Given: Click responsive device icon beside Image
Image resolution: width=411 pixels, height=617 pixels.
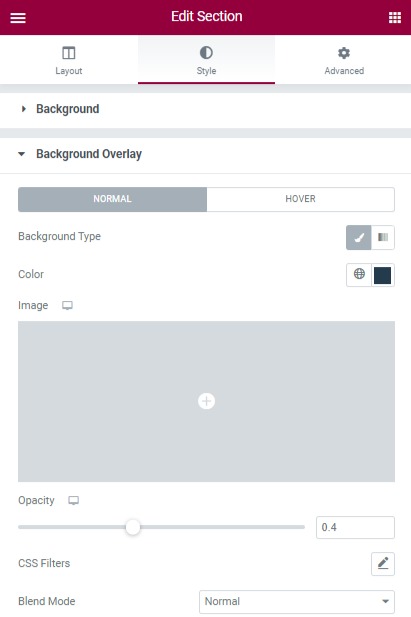Looking at the screenshot, I should [x=67, y=305].
